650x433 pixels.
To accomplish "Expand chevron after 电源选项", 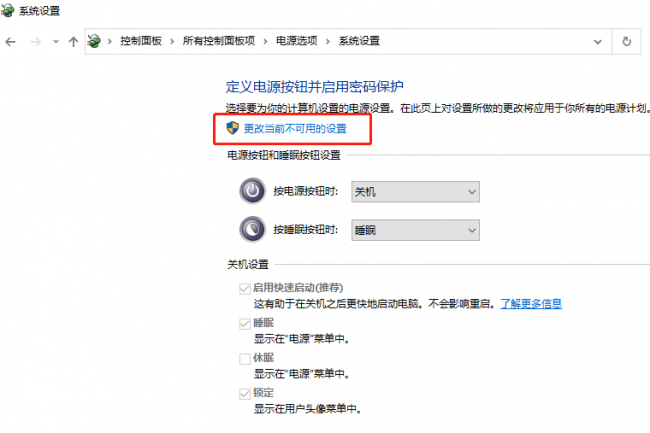I will click(x=328, y=41).
